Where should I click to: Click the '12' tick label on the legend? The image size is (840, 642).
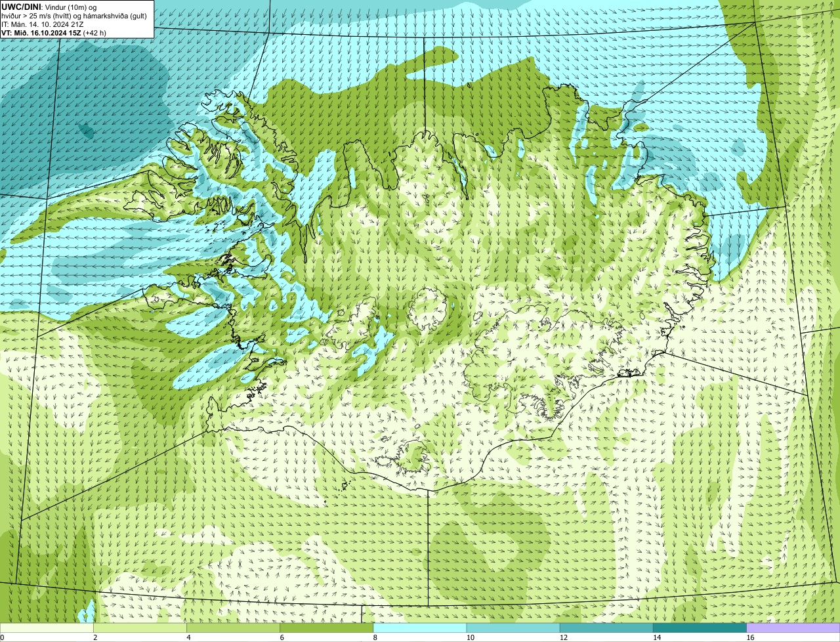(563, 637)
